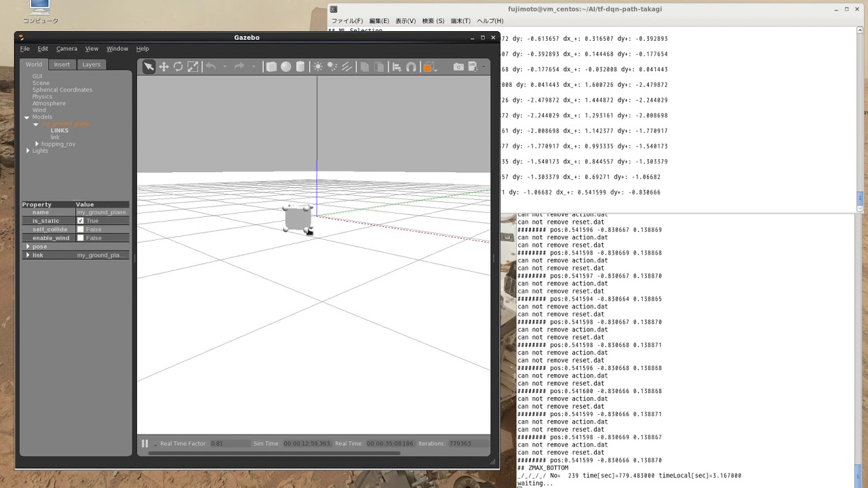Image resolution: width=868 pixels, height=488 pixels.
Task: Collapse the Models tree node
Action: [x=27, y=117]
